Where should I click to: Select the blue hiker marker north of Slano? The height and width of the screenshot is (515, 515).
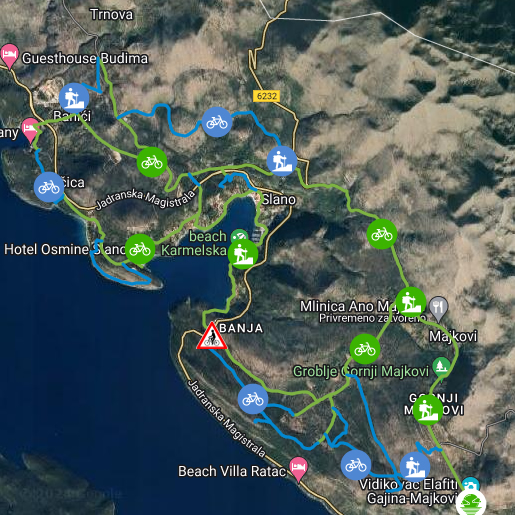pyautogui.click(x=282, y=161)
